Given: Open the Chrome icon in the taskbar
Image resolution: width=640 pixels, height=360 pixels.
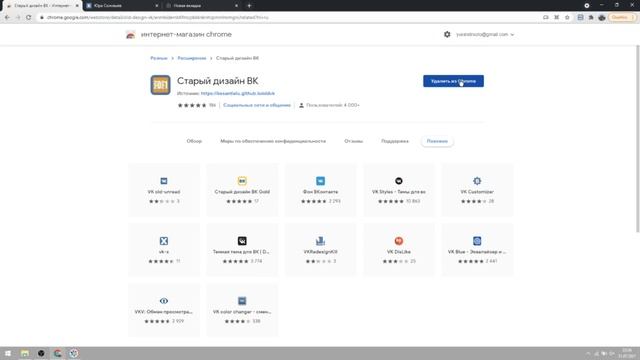Looking at the screenshot, I should (x=57, y=353).
